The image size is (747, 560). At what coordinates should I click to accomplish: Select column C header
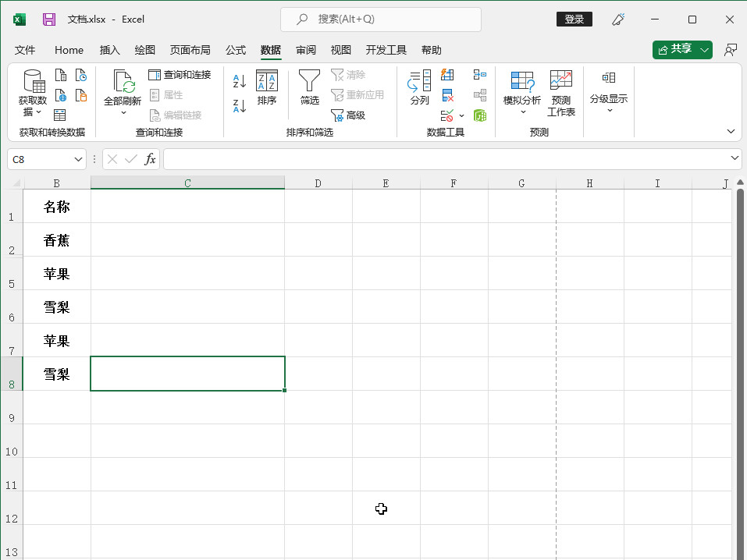[x=187, y=183]
